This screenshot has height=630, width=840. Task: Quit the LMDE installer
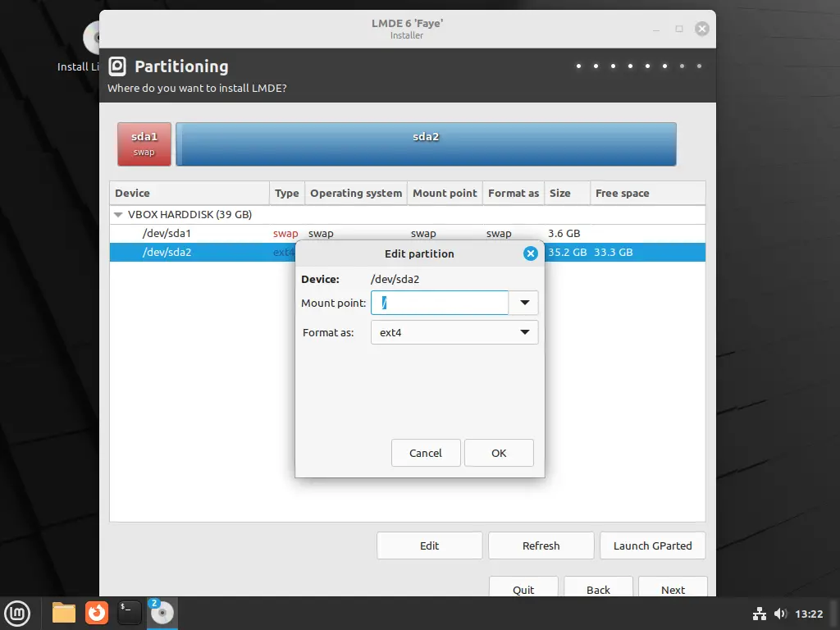[x=523, y=588]
